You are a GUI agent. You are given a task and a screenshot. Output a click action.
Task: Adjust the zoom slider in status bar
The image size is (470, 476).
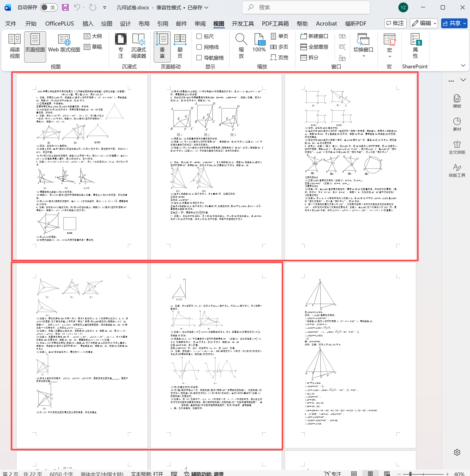click(x=410, y=474)
